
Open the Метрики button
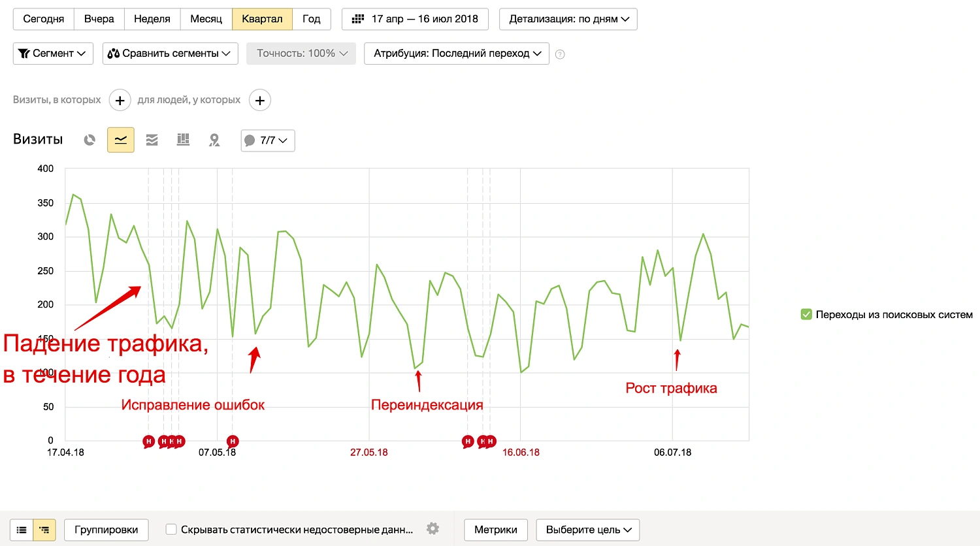(495, 530)
